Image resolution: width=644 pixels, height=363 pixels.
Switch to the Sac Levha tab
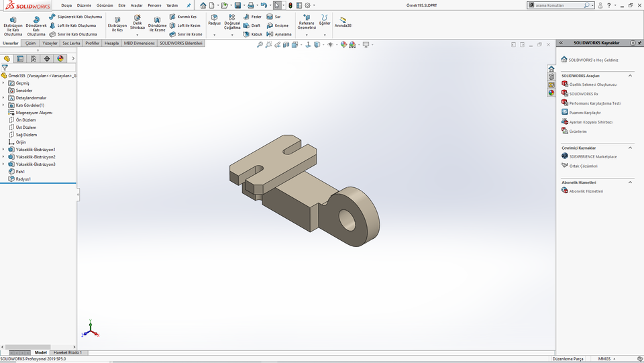pos(72,43)
